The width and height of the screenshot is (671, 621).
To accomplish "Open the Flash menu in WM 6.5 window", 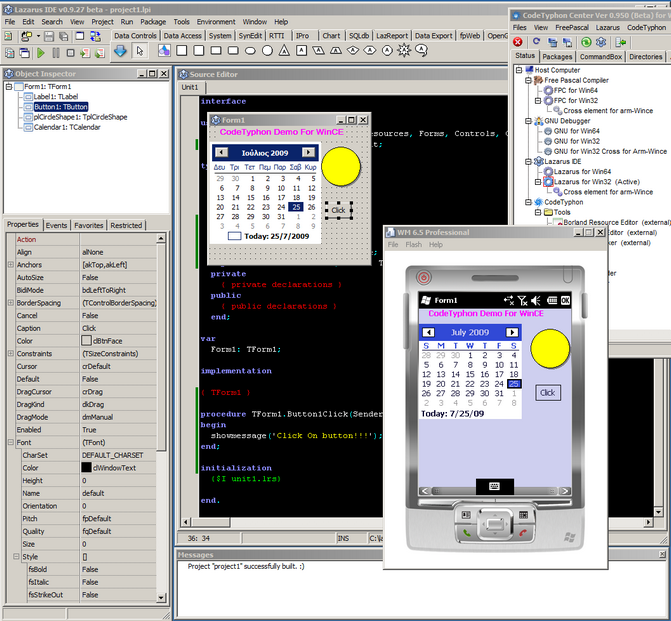I will tap(413, 244).
